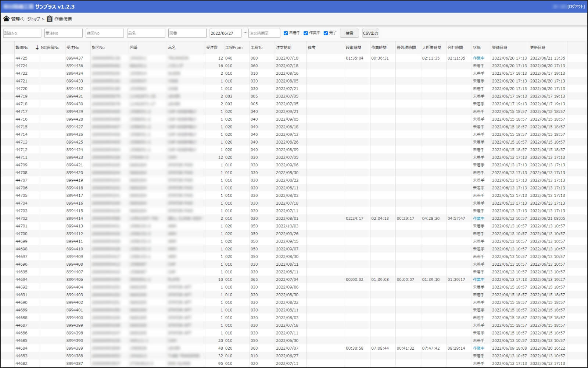Toggle the 未着手 checkbox

[286, 33]
